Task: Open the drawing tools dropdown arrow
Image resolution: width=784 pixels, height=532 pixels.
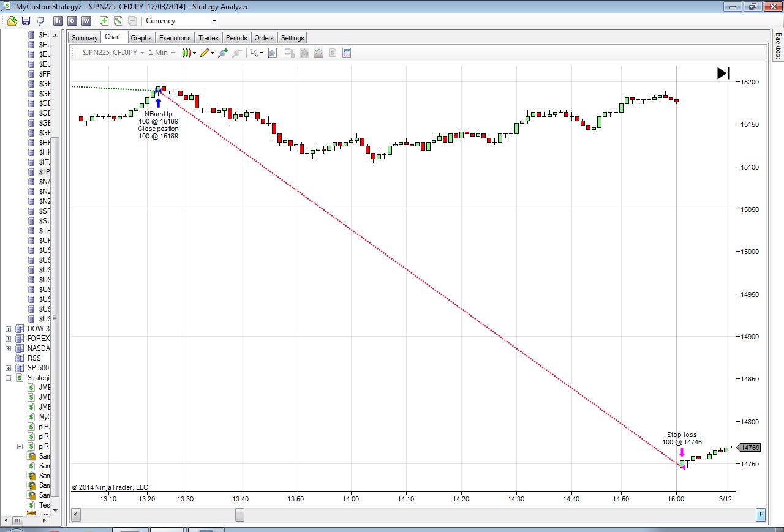Action: click(x=213, y=53)
